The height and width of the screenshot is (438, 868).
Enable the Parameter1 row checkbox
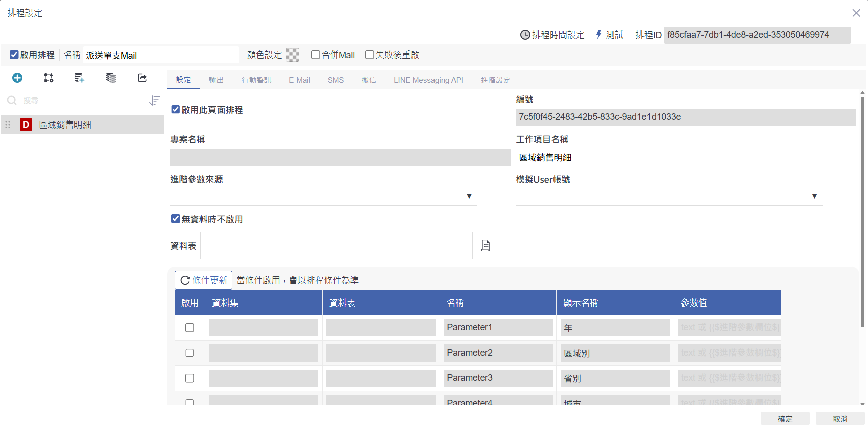point(190,328)
